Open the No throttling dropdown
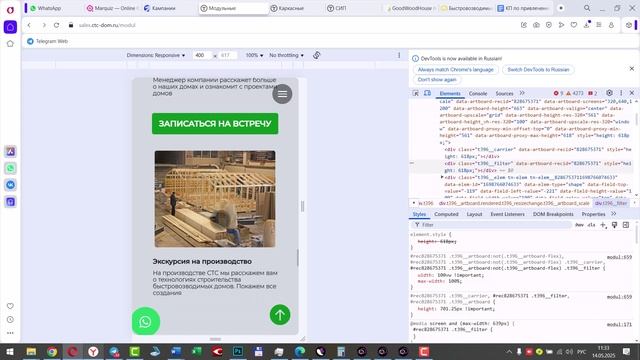Image resolution: width=640 pixels, height=360 pixels. tap(287, 55)
